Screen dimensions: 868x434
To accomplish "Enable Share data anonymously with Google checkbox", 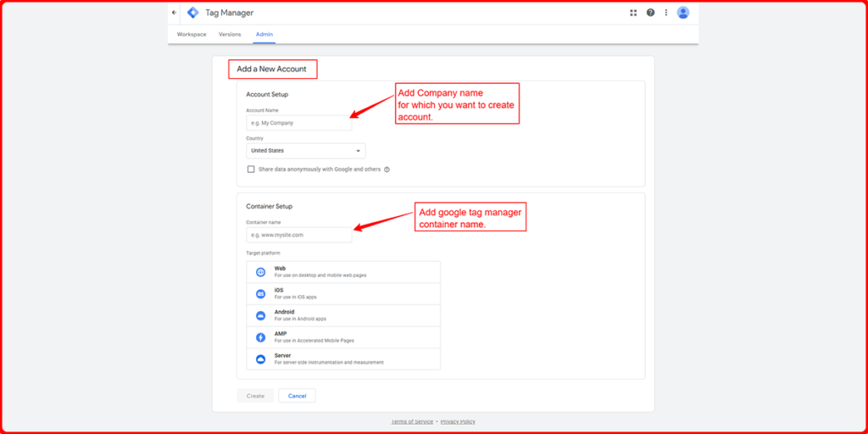I will click(x=251, y=170).
